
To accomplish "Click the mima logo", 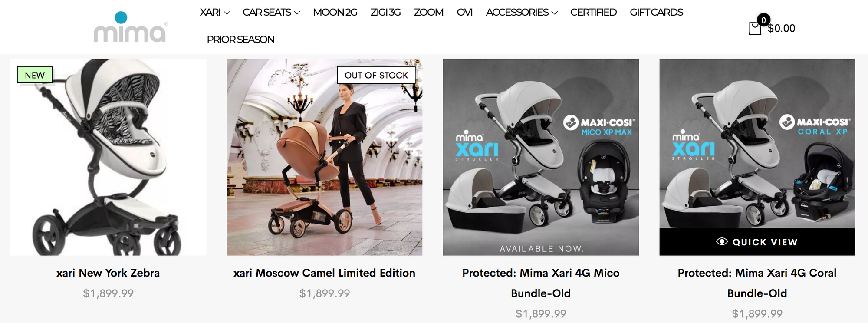I will pos(131,27).
